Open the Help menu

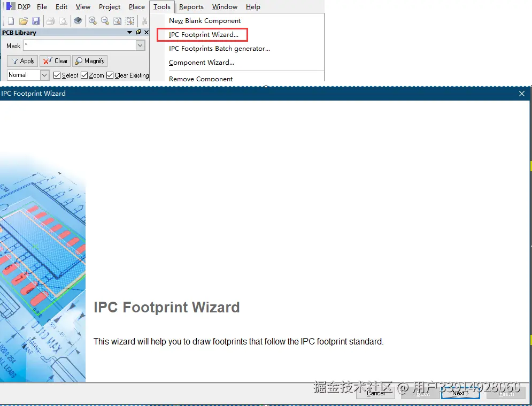point(253,7)
